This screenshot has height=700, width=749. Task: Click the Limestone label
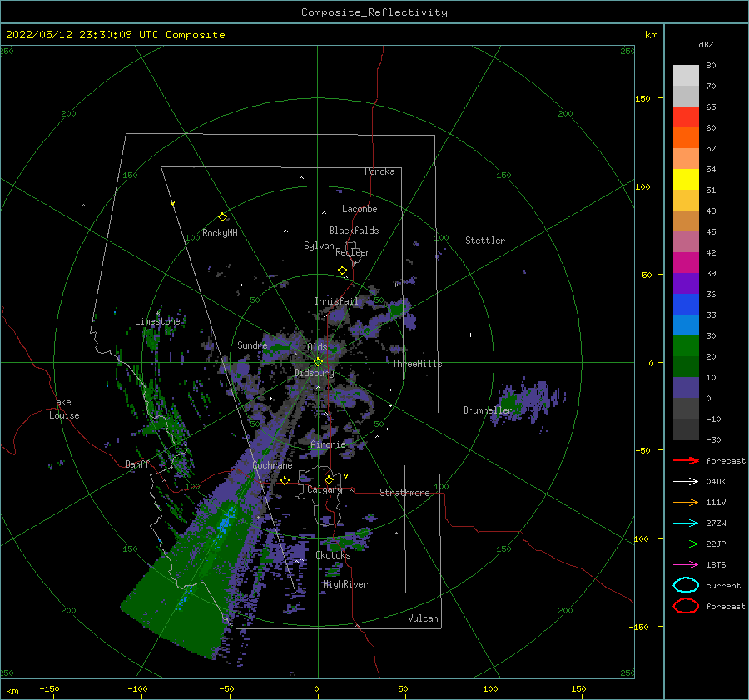click(157, 321)
